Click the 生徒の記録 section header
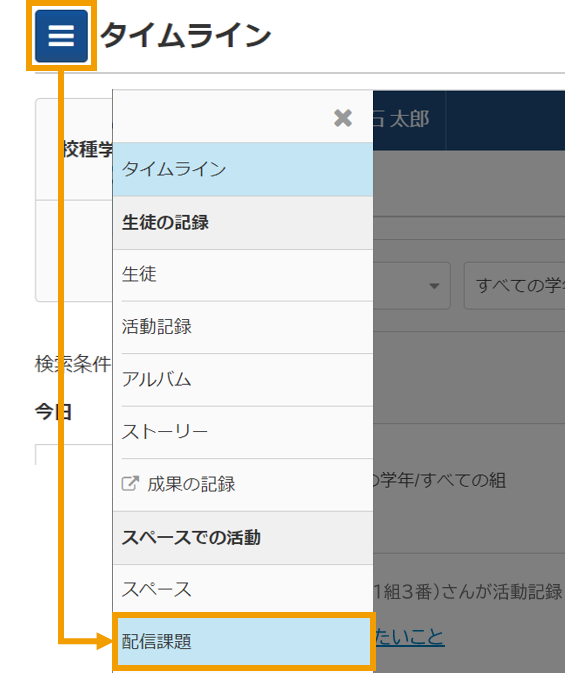The width and height of the screenshot is (573, 673). click(243, 223)
